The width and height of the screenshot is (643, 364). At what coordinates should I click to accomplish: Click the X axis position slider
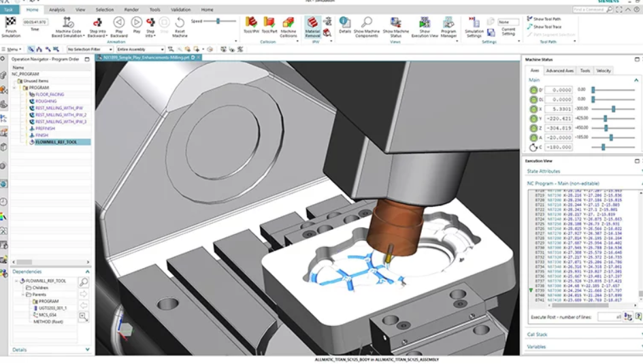point(613,109)
